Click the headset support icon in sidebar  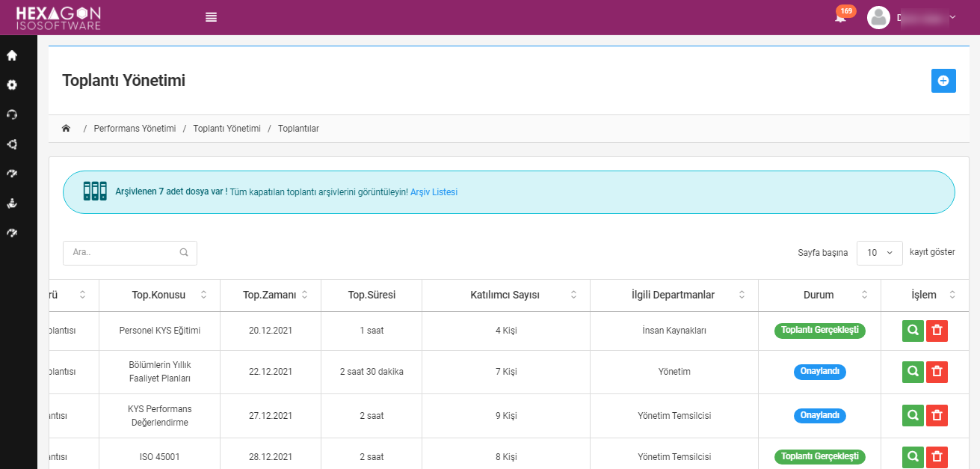tap(12, 114)
